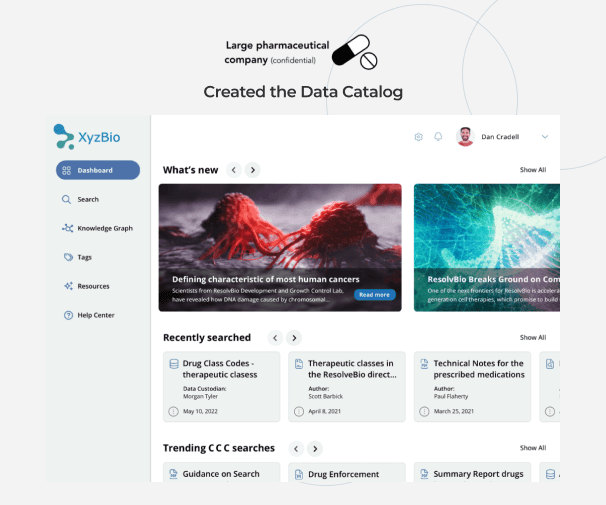This screenshot has width=606, height=505.
Task: Click the XyzBio logo
Action: 87,137
